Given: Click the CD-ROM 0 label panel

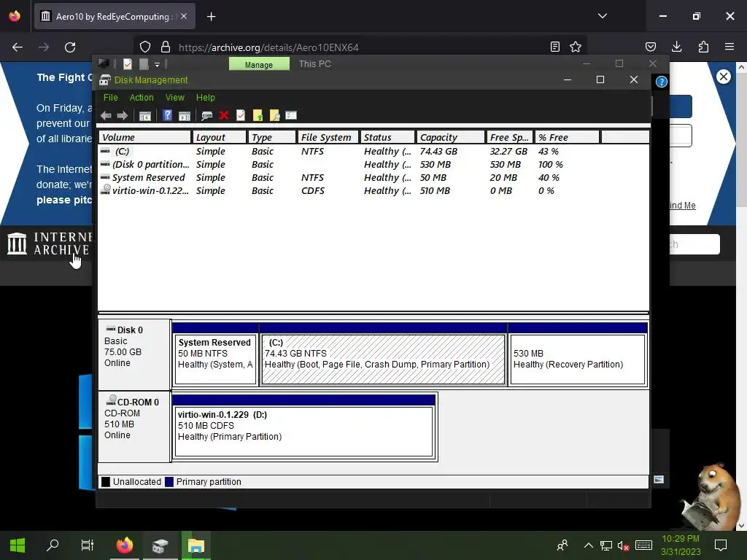Looking at the screenshot, I should (134, 427).
